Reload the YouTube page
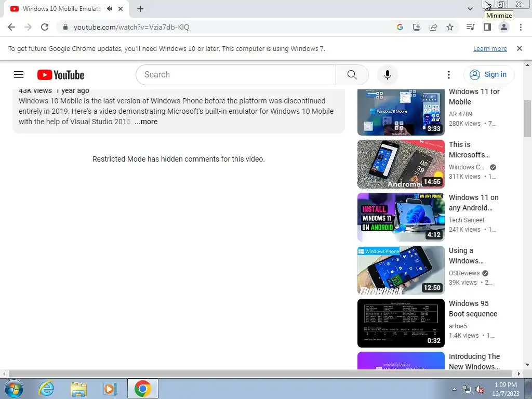Viewport: 532px width, 399px height. (x=45, y=27)
